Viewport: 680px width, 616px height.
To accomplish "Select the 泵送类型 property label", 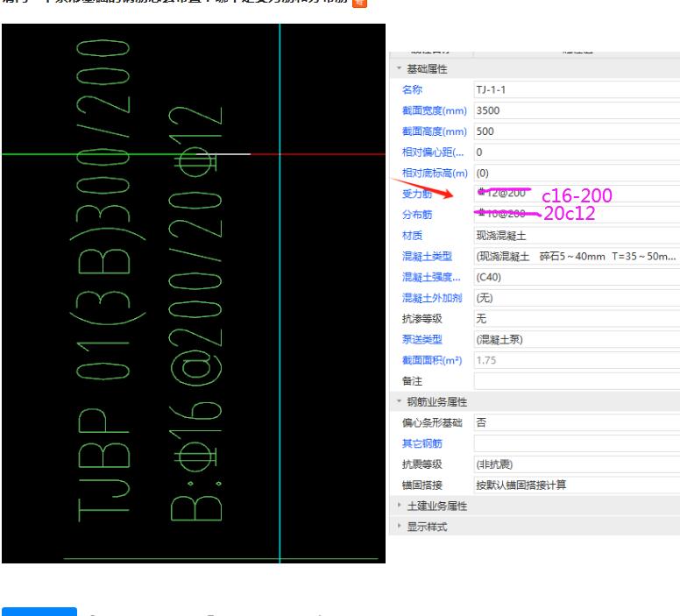I will [422, 339].
